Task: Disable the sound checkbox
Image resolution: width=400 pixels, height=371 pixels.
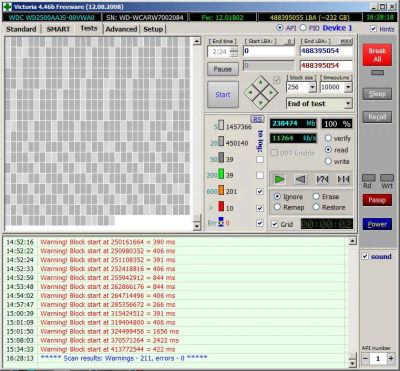Action: pyautogui.click(x=365, y=256)
